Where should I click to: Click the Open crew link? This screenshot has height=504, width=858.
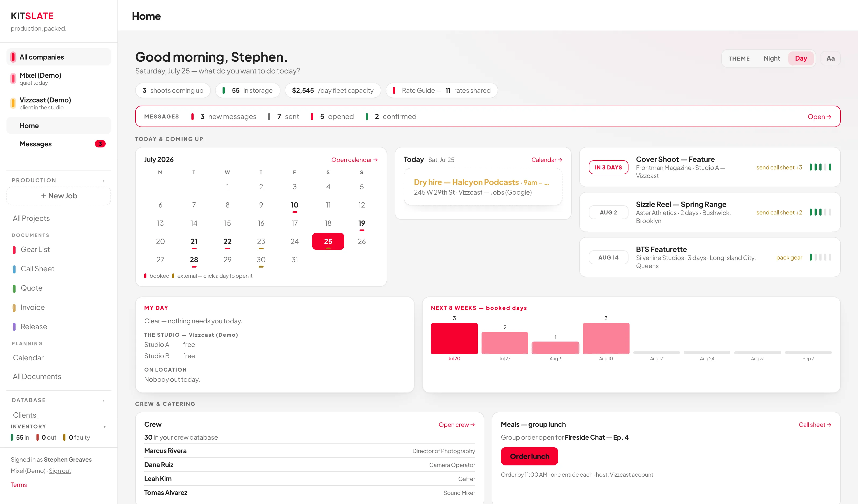point(457,425)
